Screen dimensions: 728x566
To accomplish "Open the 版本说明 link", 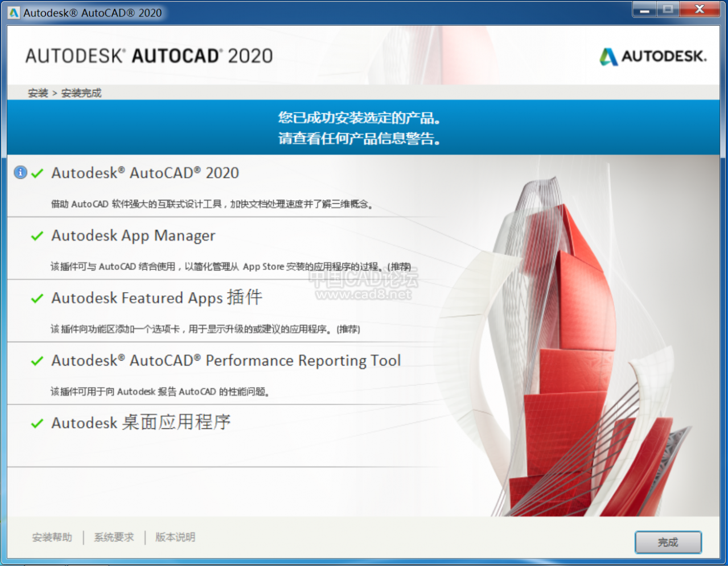I will click(x=175, y=537).
